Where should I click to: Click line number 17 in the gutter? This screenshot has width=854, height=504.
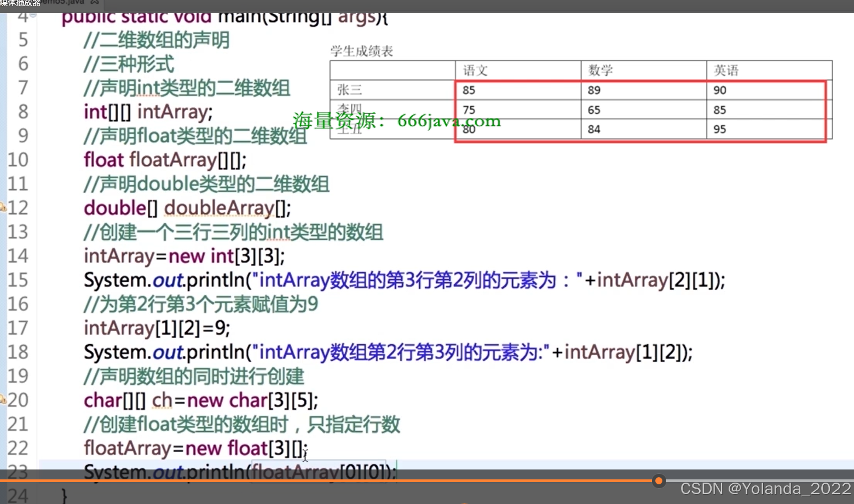click(18, 328)
